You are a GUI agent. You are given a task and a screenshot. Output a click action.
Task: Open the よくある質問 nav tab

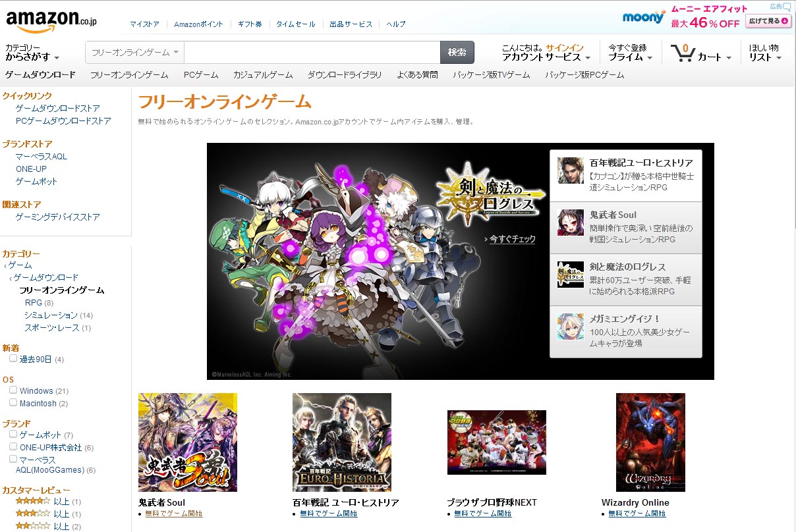tap(417, 75)
